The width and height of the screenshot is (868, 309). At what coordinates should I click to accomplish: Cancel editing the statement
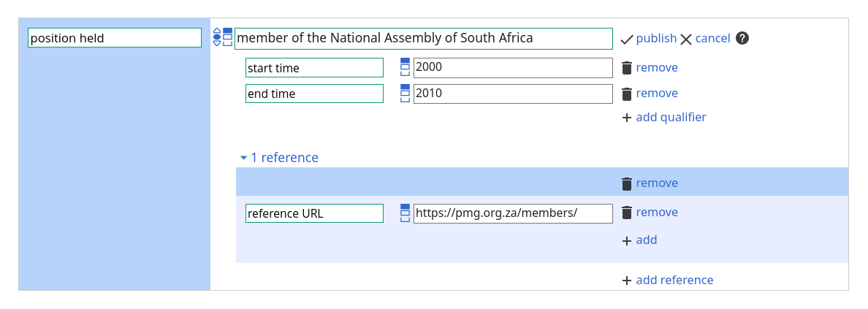[705, 39]
